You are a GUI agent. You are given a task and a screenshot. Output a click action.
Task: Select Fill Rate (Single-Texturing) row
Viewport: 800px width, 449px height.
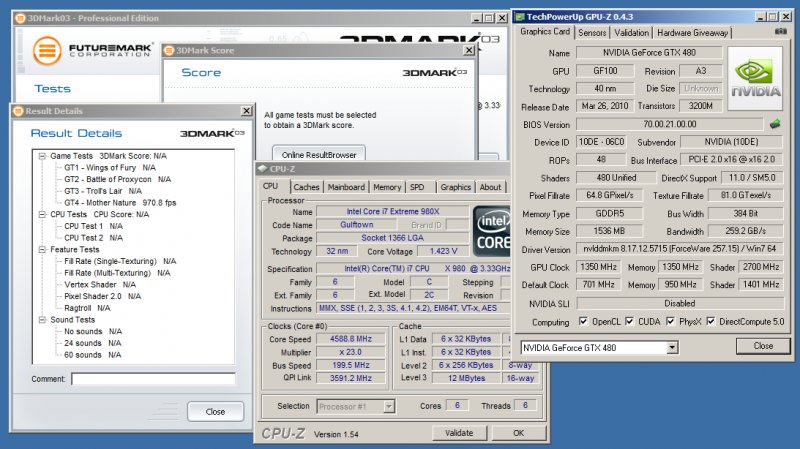point(120,261)
